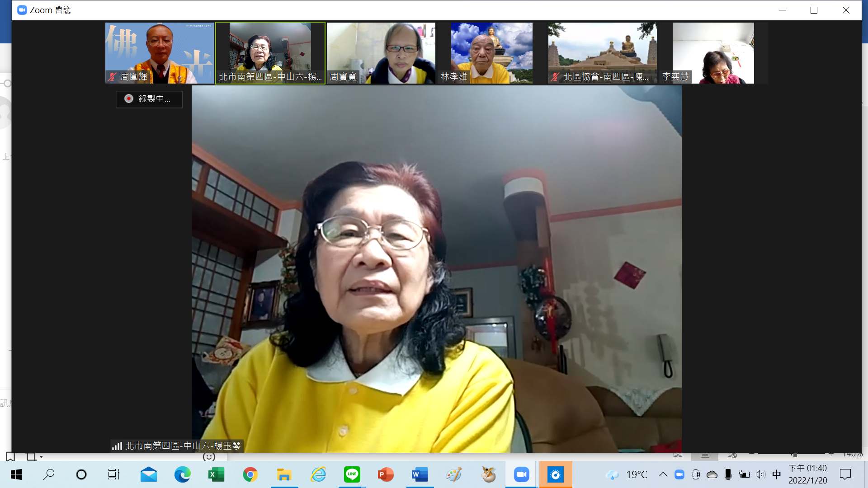Open Google Chrome from taskbar
Image resolution: width=868 pixels, height=488 pixels.
tap(250, 474)
